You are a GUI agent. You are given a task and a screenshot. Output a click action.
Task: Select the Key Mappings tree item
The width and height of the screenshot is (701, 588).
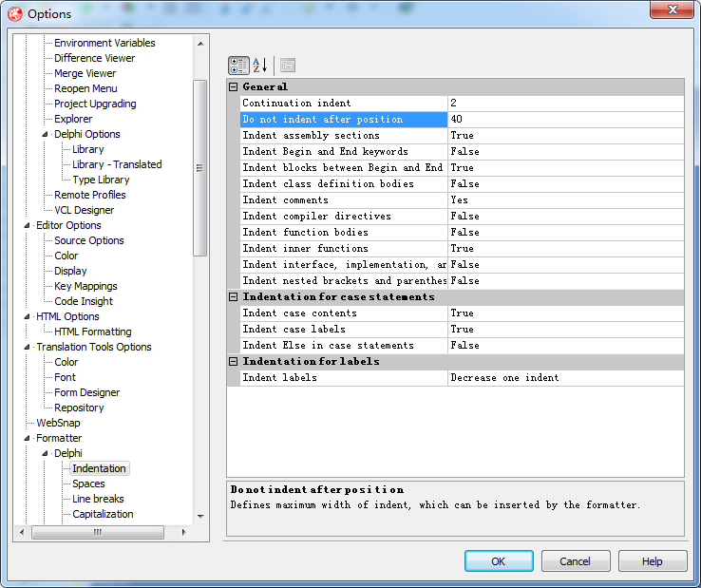85,286
